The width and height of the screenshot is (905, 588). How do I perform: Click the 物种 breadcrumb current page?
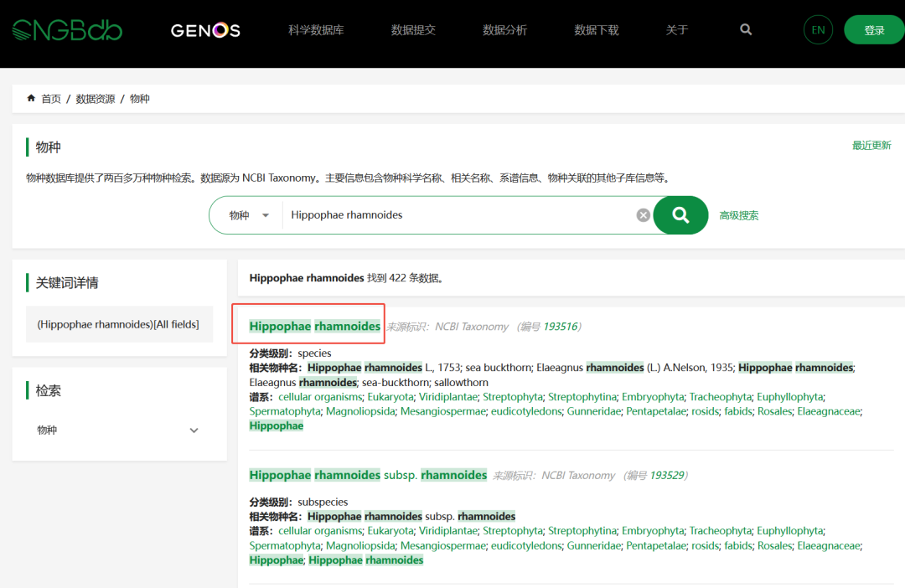pyautogui.click(x=140, y=99)
